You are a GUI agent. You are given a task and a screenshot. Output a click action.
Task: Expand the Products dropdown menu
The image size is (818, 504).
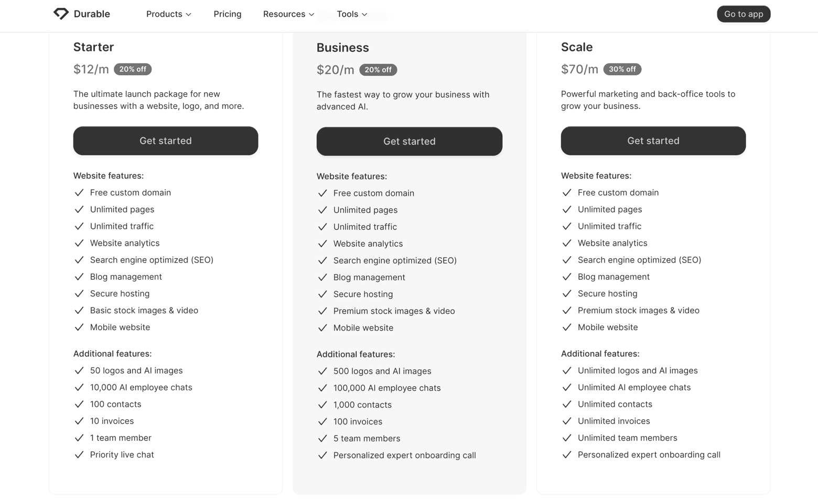(x=168, y=14)
